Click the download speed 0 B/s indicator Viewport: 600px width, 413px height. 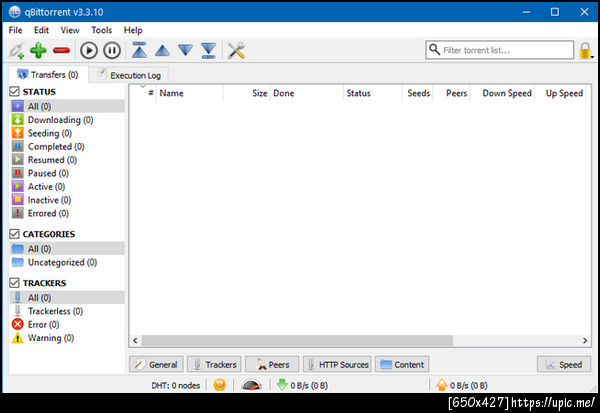point(302,385)
